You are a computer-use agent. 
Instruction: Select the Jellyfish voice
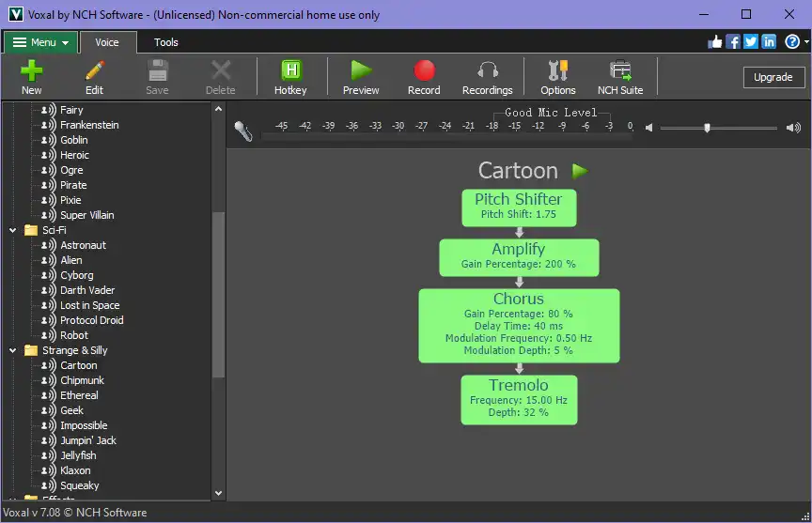[x=78, y=455]
